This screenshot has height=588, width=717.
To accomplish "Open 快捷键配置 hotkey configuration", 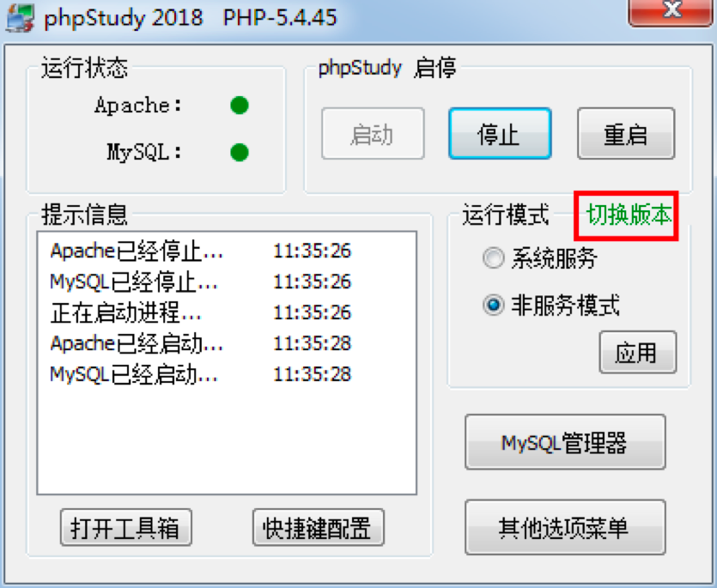I will point(319,528).
